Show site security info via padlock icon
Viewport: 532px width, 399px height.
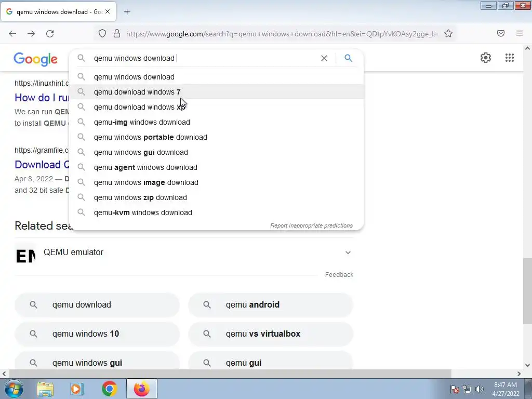point(117,34)
